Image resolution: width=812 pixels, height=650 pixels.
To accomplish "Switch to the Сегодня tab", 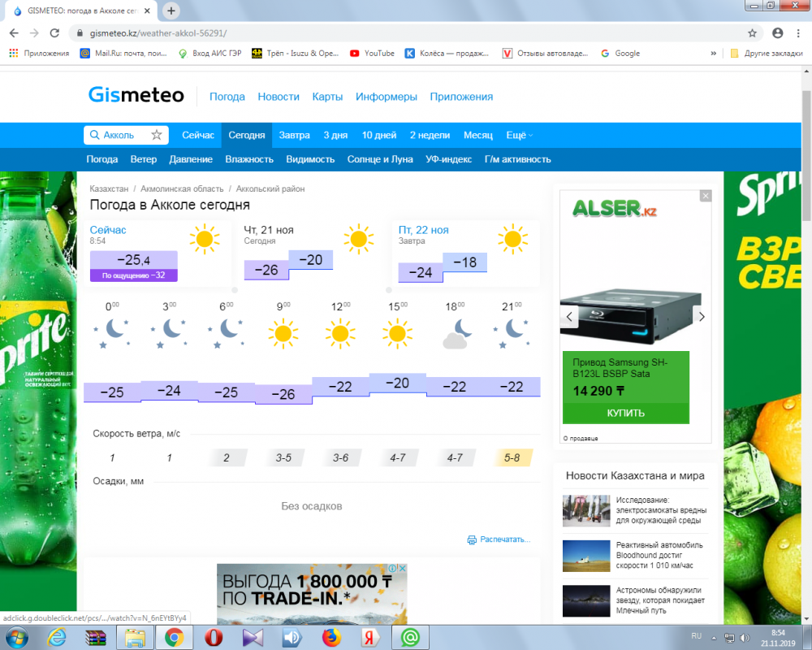I will (247, 136).
